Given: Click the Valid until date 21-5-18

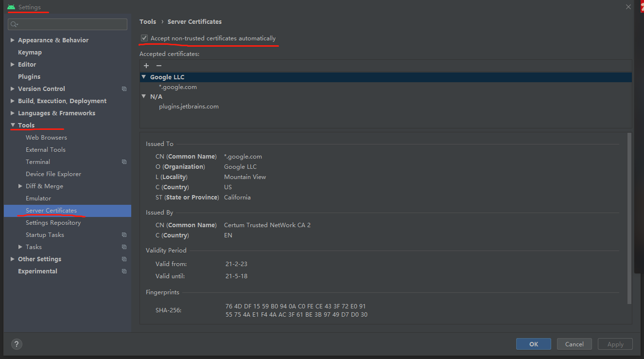Looking at the screenshot, I should point(236,276).
